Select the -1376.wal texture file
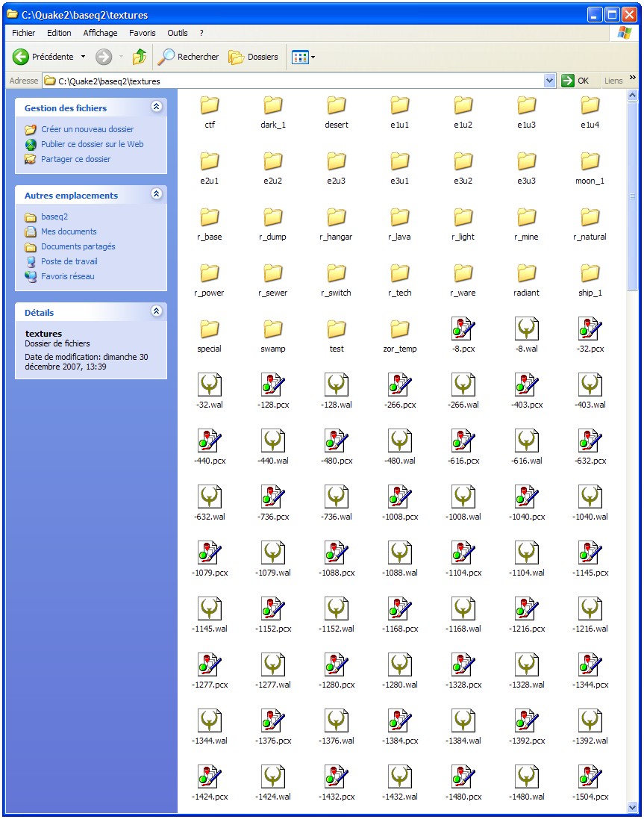 [x=336, y=720]
